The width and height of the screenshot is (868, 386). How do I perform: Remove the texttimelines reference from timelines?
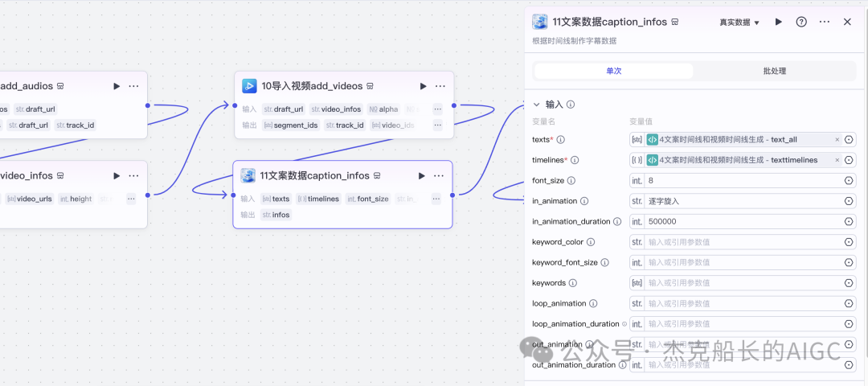[837, 161]
